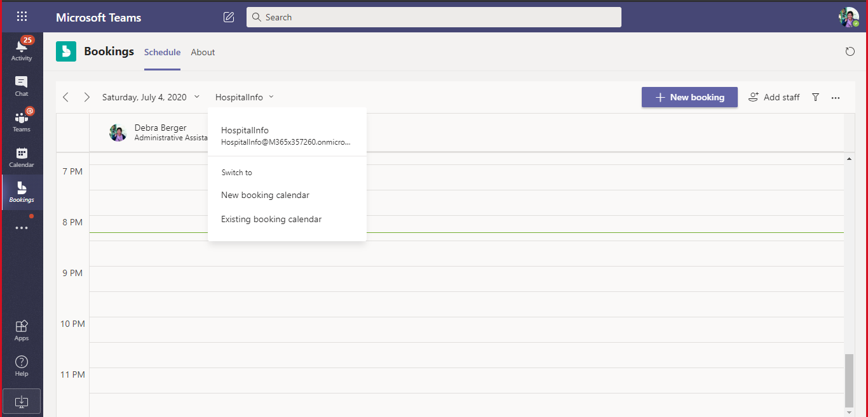
Task: Click the 11 PM time label
Action: pos(72,374)
